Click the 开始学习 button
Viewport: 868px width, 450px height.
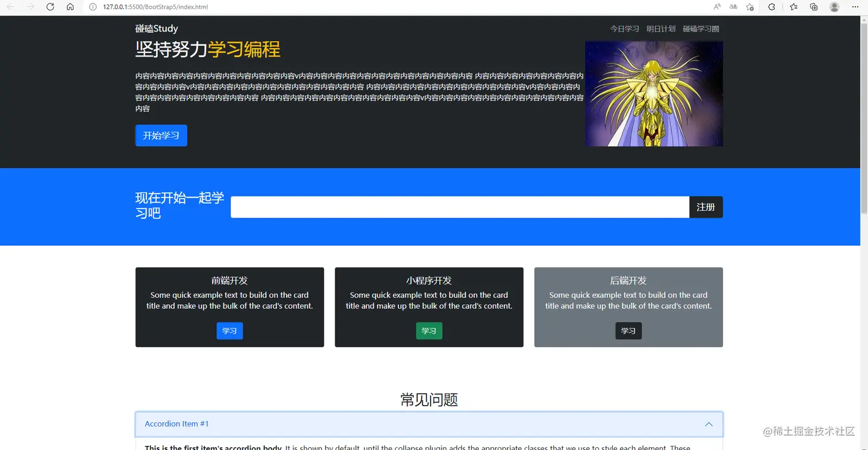tap(161, 135)
